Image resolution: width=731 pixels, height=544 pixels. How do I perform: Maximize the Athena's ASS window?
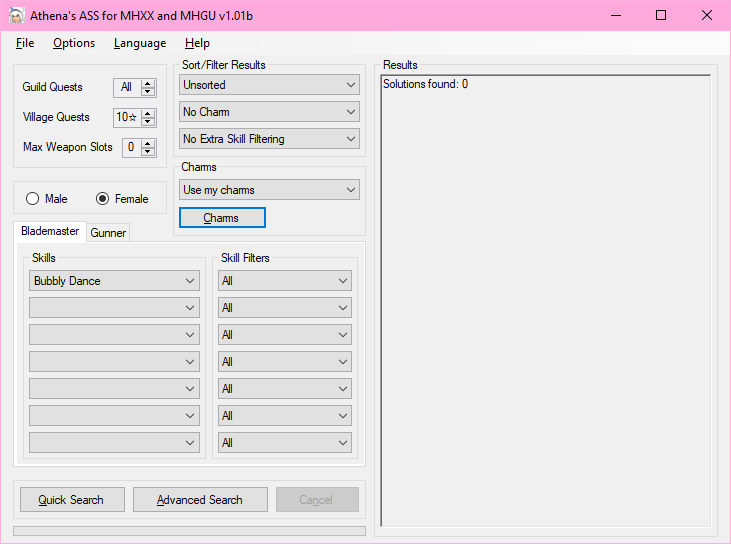pyautogui.click(x=661, y=15)
